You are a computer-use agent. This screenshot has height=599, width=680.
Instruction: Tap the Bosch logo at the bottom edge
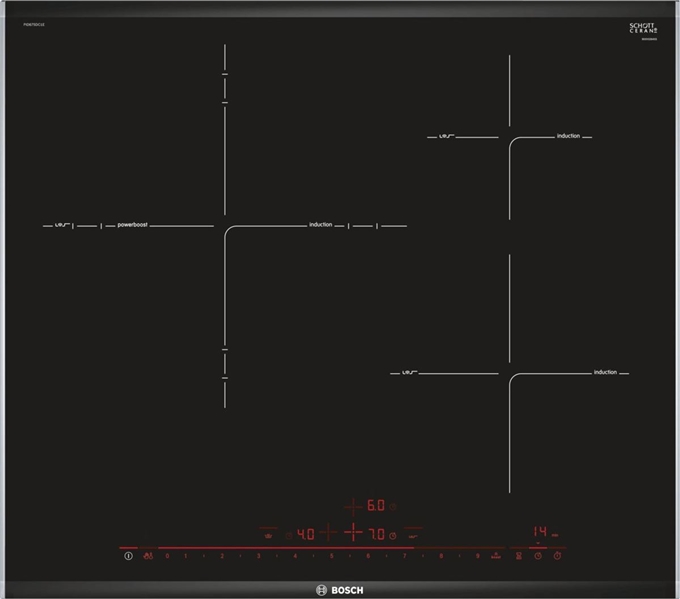click(x=340, y=590)
